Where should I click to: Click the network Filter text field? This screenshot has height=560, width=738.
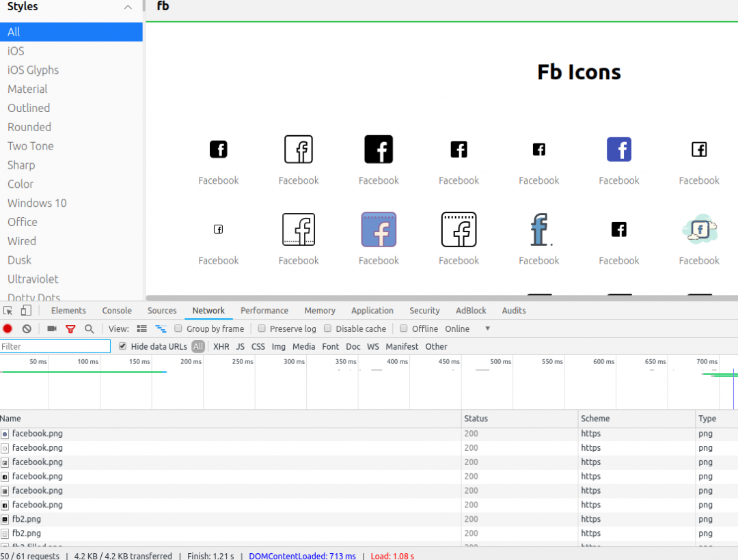55,346
